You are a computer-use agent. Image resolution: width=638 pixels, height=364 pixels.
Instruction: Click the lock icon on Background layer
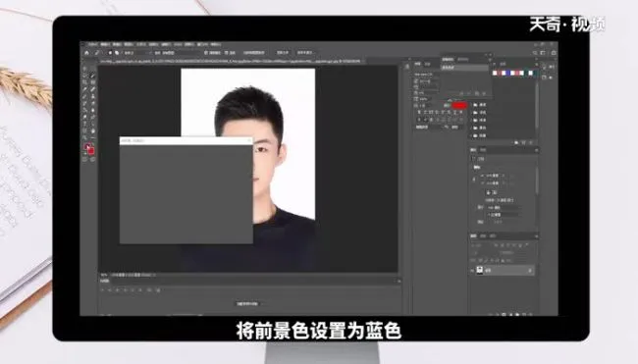530,271
